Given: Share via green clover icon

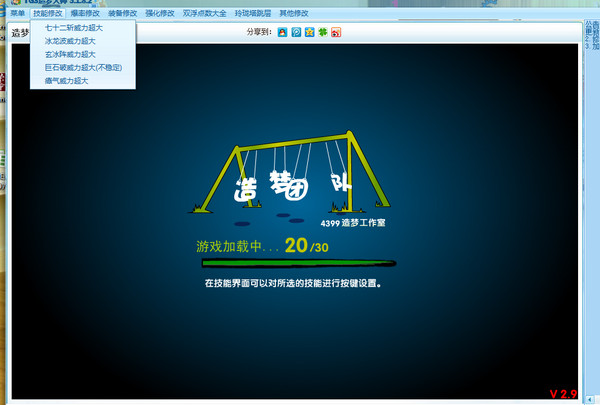Looking at the screenshot, I should coord(323,32).
